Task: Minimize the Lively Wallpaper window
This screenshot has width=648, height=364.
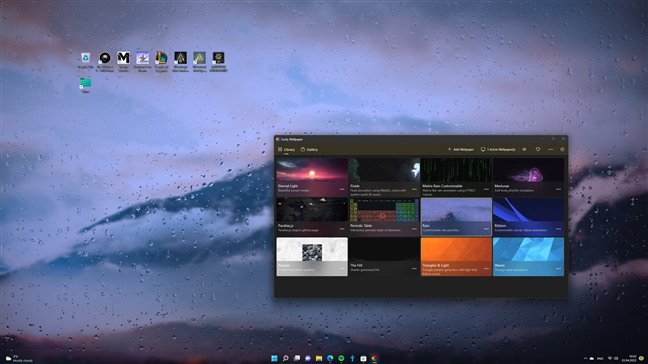Action: (543, 139)
